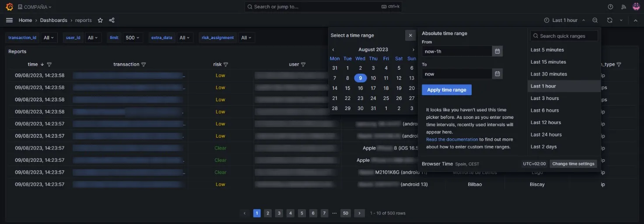
Task: Click Biscay cell in last row
Action: point(537,185)
